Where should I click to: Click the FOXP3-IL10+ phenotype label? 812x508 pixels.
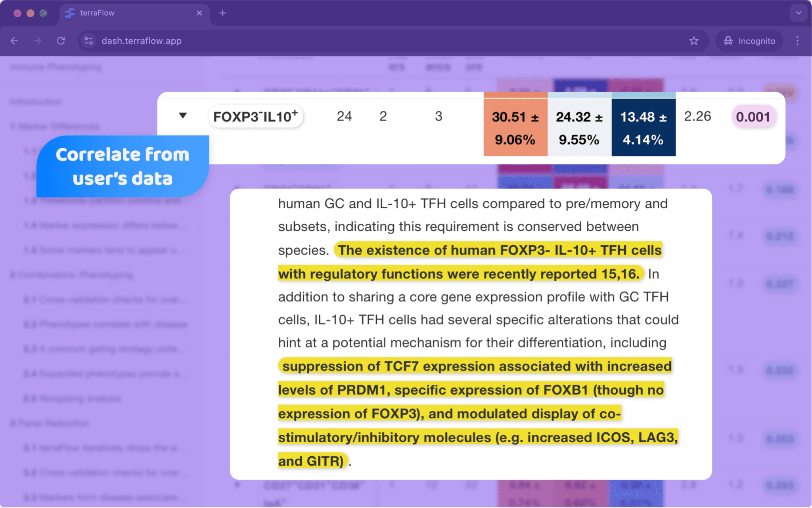tap(256, 116)
